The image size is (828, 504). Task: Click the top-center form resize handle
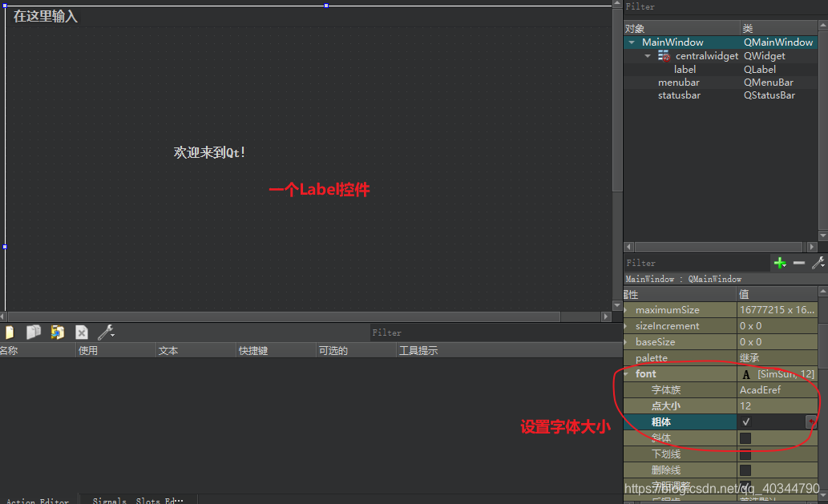(x=326, y=6)
